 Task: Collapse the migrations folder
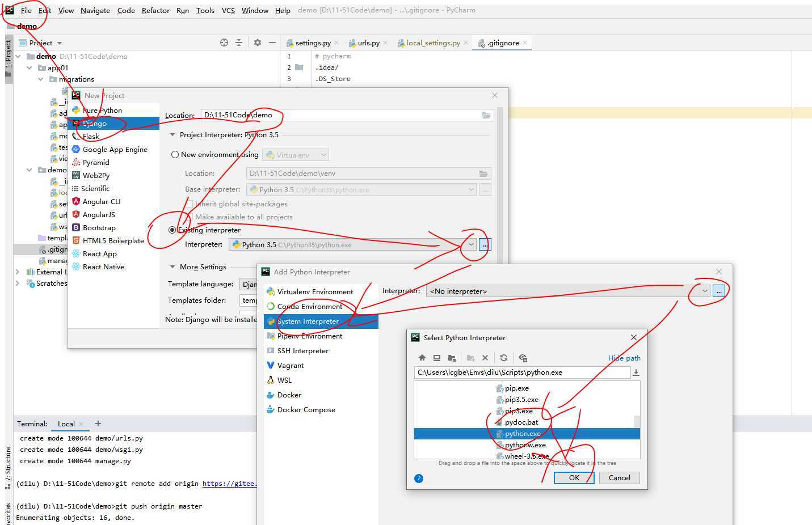(x=41, y=79)
